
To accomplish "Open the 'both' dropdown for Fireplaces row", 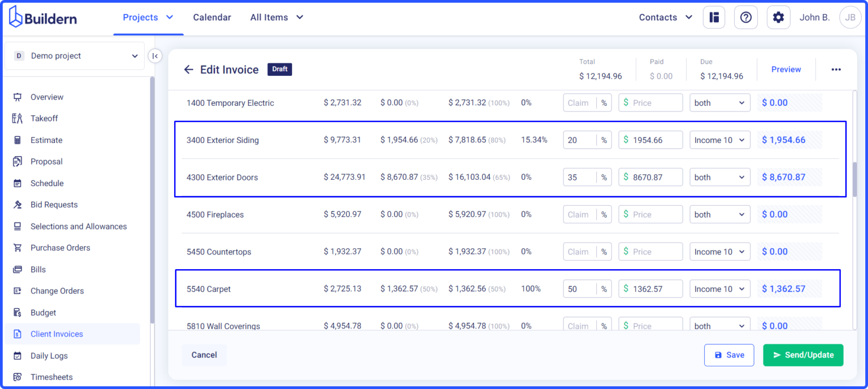I will point(719,214).
